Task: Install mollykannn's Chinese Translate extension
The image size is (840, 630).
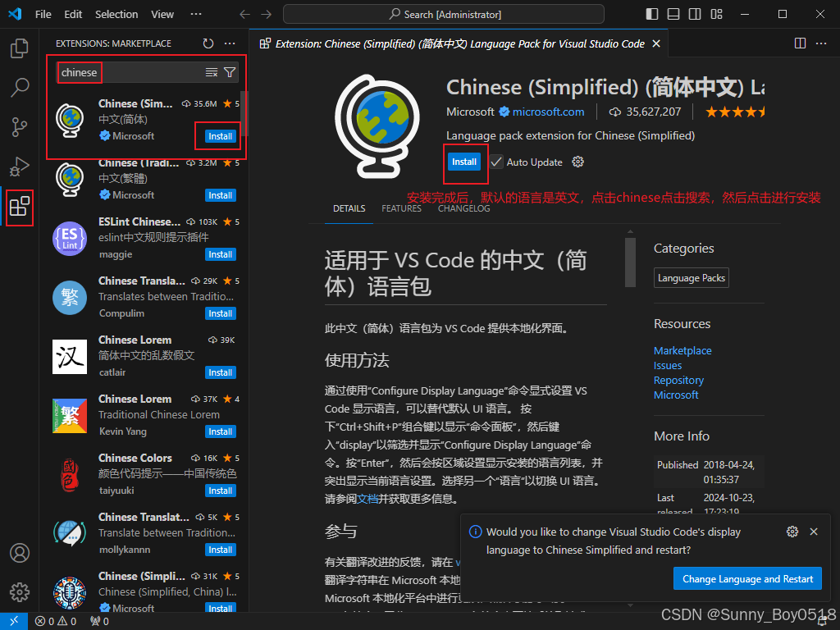Action: pyautogui.click(x=220, y=550)
